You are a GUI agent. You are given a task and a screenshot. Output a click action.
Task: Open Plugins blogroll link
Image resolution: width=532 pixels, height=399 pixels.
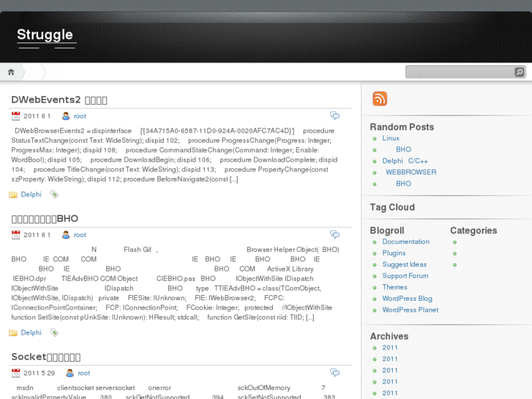[x=394, y=253]
